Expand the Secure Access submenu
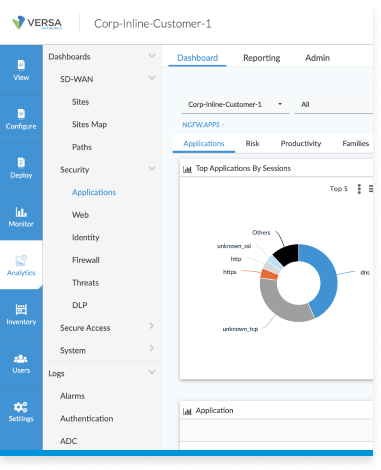This screenshot has width=381, height=470. point(152,326)
